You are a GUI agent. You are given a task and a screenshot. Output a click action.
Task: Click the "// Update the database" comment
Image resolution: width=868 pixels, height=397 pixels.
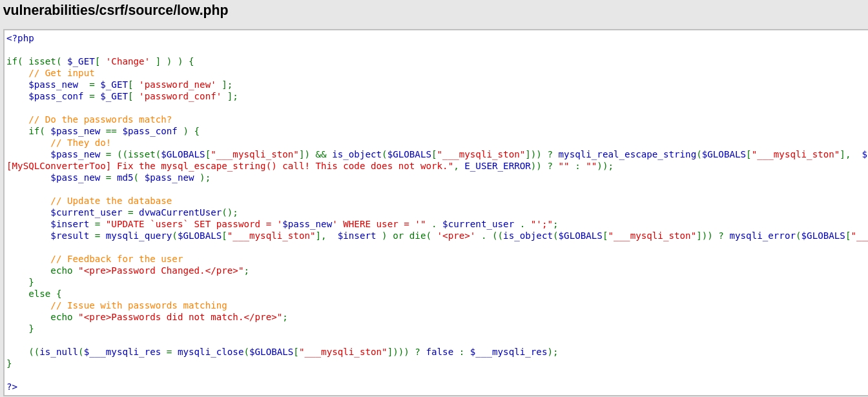[x=111, y=201]
